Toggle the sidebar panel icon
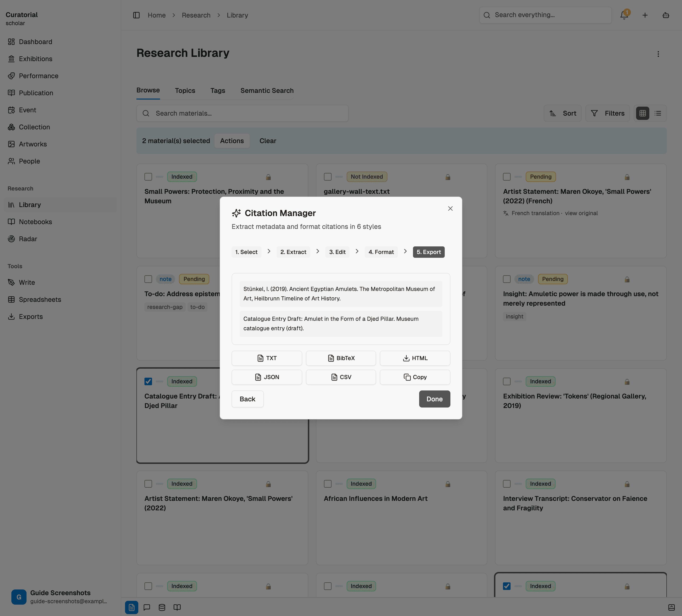 click(136, 15)
